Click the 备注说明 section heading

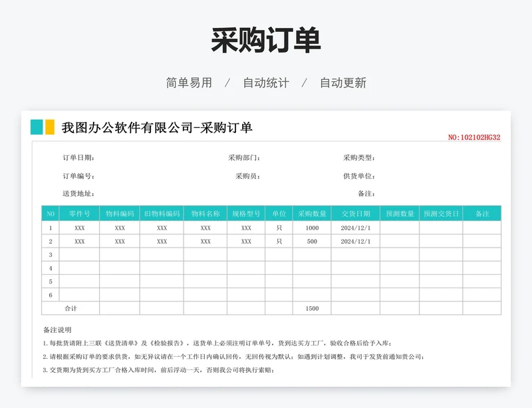pos(57,330)
